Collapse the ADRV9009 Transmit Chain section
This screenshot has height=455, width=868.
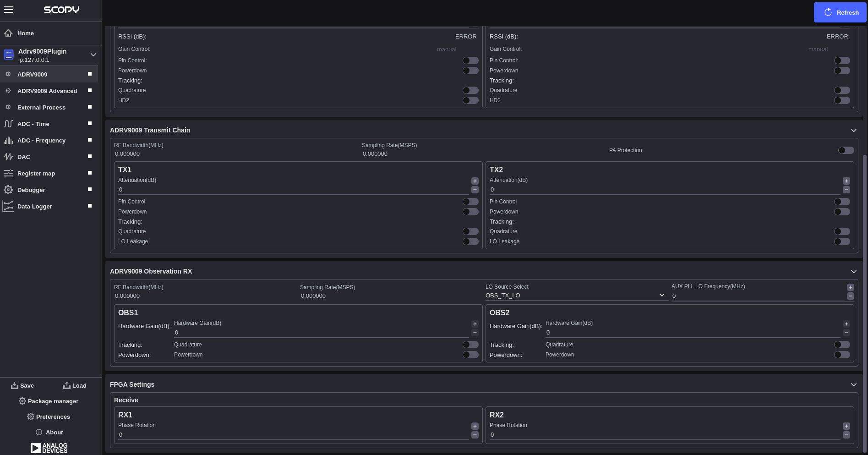pyautogui.click(x=854, y=131)
